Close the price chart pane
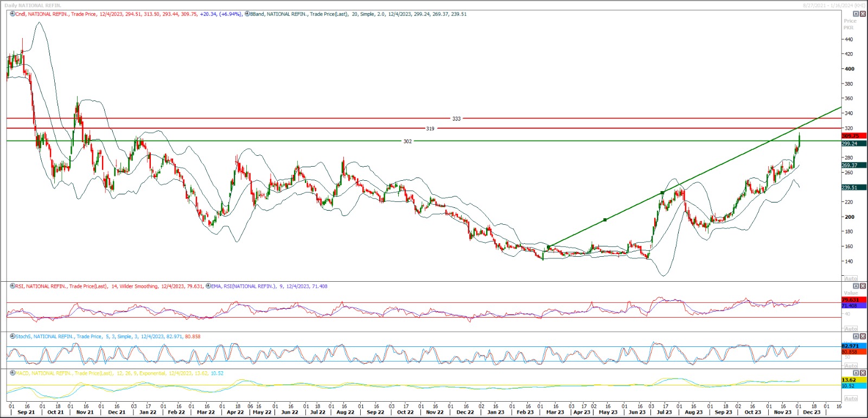Screen dimensions: 868x418 coord(863,14)
